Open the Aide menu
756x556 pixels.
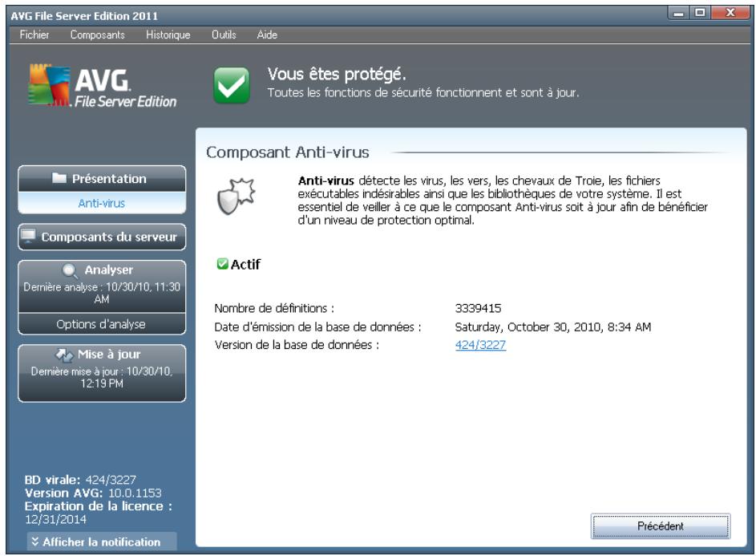(x=267, y=34)
